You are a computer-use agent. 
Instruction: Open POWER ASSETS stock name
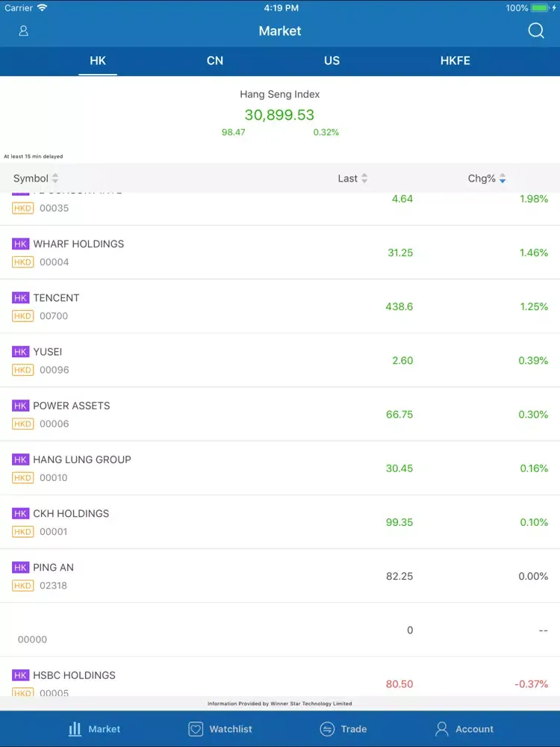[72, 406]
